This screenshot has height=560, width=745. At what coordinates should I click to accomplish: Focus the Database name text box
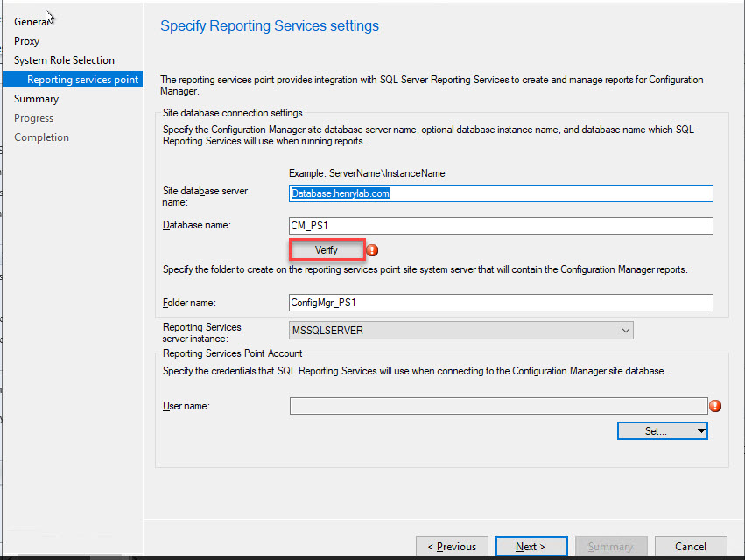click(x=501, y=226)
